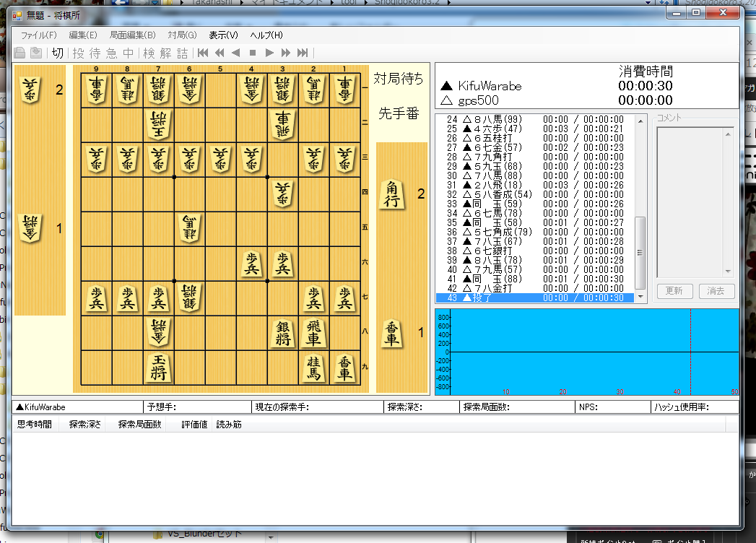Select move 42 △7八金打 row
This screenshot has width=756, height=543.
535,288
